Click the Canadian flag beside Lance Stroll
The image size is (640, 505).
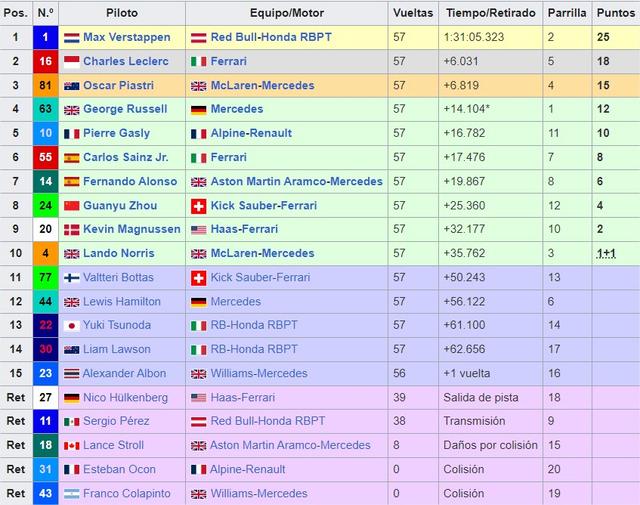71,446
